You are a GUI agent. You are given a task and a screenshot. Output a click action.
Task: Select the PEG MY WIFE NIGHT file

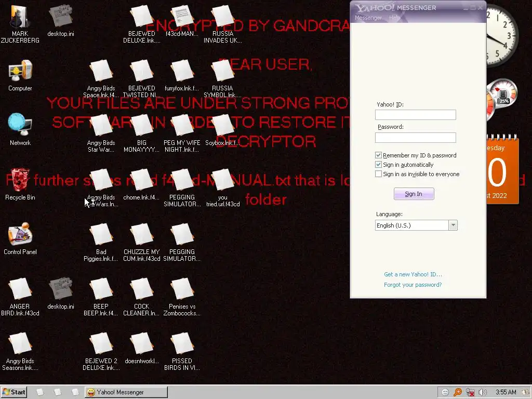point(182,134)
